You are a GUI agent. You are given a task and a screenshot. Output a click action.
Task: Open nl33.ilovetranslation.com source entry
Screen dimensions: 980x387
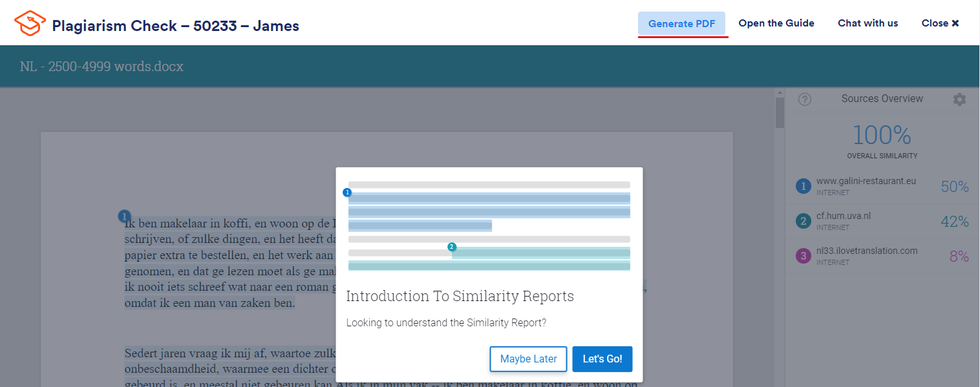[x=882, y=256]
